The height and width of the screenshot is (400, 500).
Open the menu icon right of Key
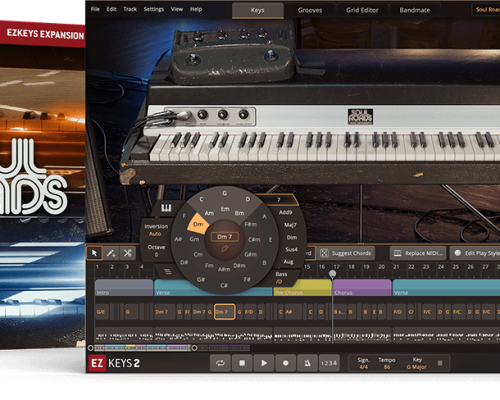(x=440, y=363)
